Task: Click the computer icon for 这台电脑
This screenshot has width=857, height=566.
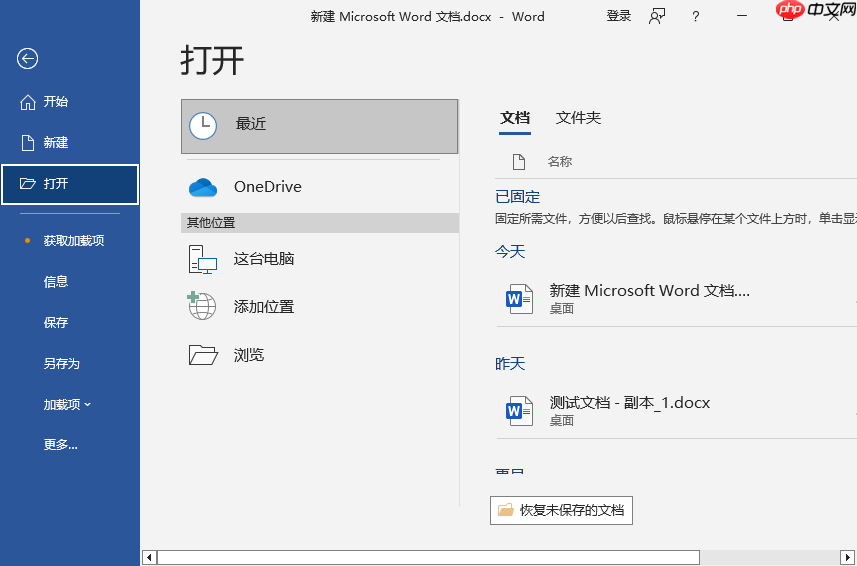Action: point(203,259)
